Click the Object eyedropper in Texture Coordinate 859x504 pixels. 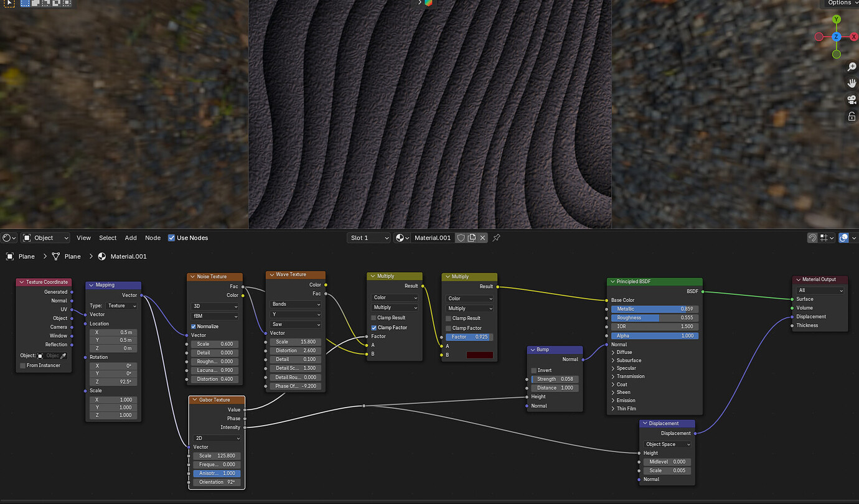point(63,356)
